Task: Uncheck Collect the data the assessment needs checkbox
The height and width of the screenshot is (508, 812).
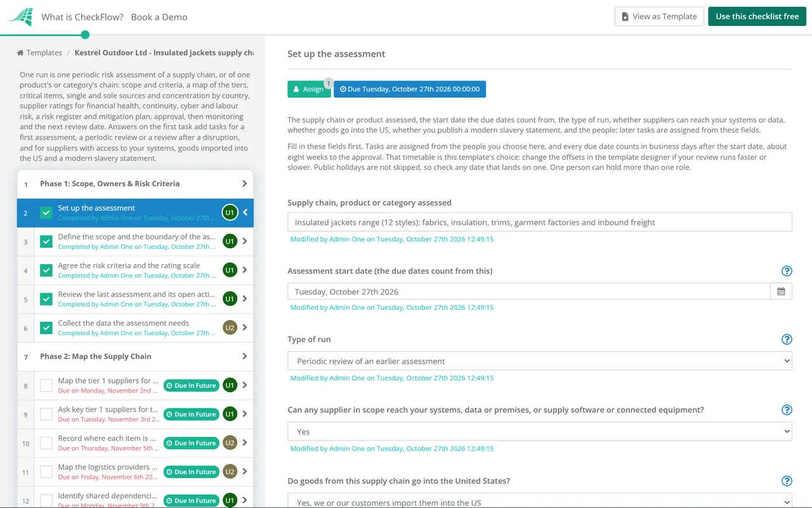Action: point(46,328)
